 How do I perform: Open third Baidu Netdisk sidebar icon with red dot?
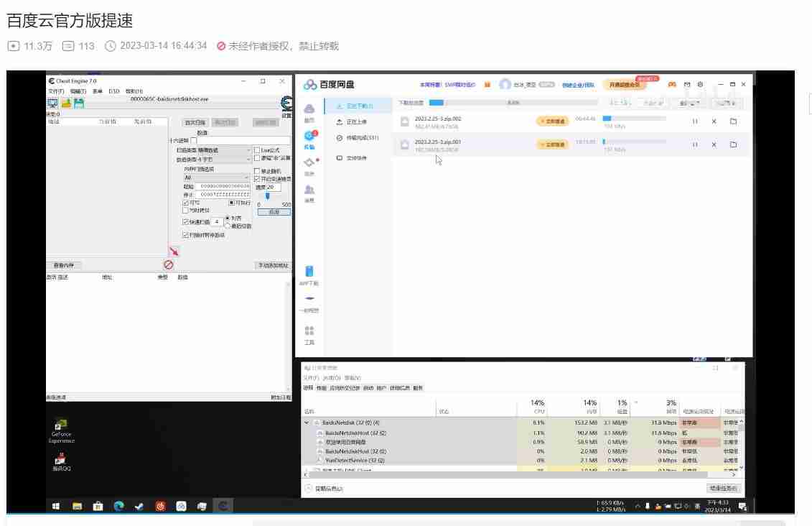(x=309, y=162)
